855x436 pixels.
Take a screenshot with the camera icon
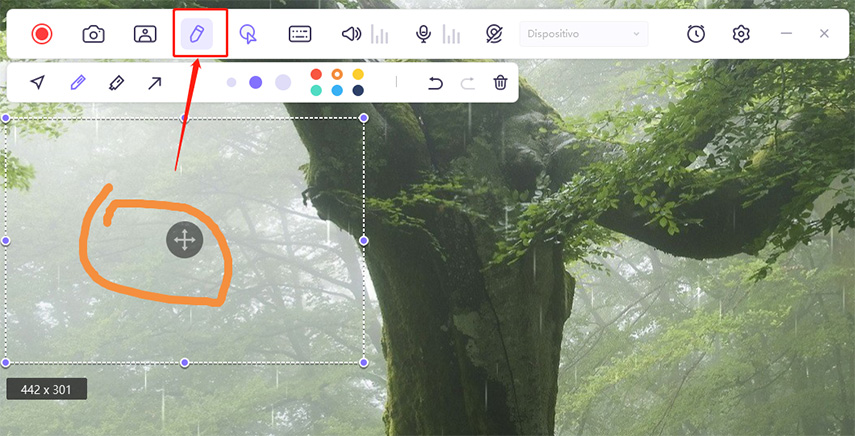[94, 34]
